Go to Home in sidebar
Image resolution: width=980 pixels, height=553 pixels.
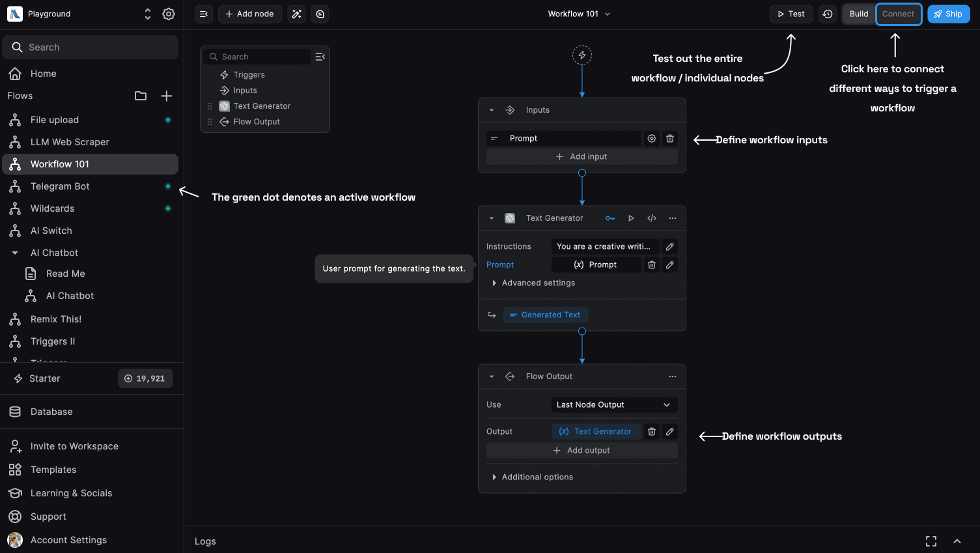click(91, 74)
